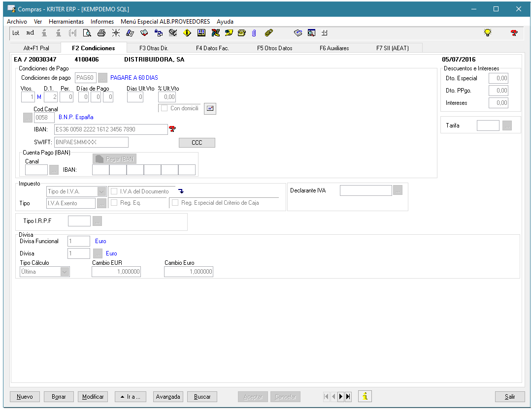532x409 pixels.
Task: Click the blue arrow next to I.V.A del Documento
Action: [x=181, y=191]
